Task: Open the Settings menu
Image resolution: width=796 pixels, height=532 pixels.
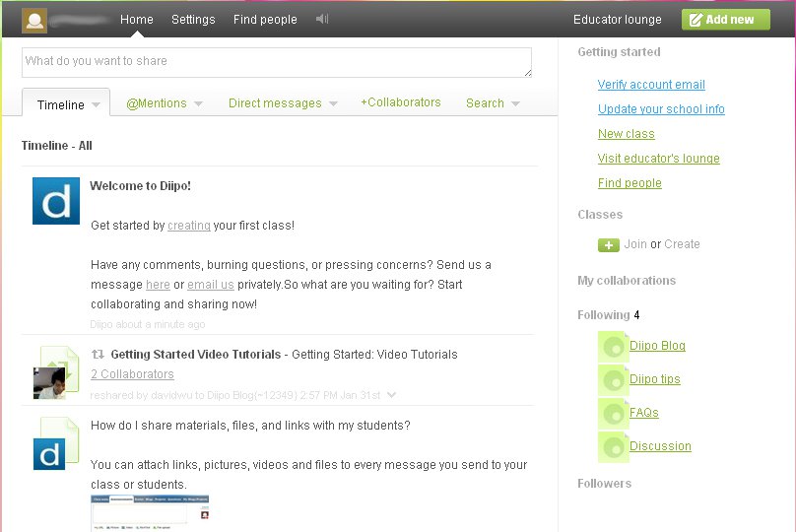Action: coord(193,20)
